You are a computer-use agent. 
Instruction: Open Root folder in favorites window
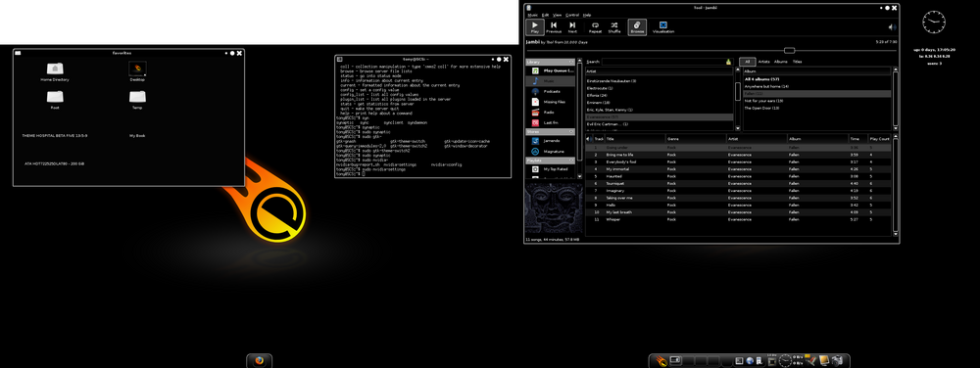(55, 99)
